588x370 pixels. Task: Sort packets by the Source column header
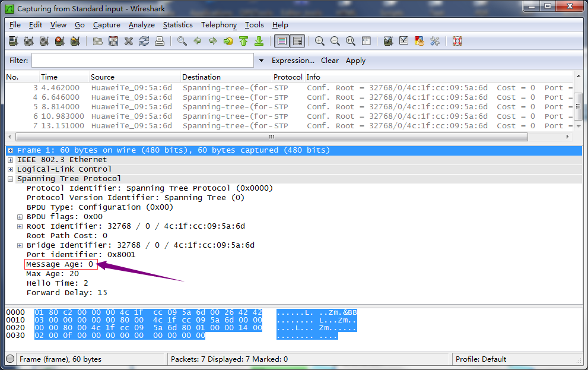click(135, 77)
